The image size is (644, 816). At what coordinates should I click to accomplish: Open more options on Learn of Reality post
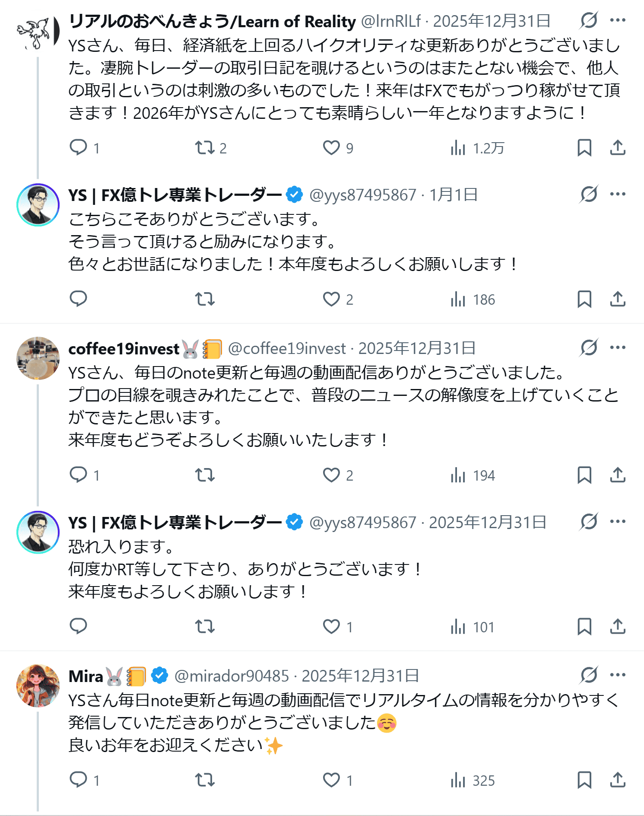618,20
